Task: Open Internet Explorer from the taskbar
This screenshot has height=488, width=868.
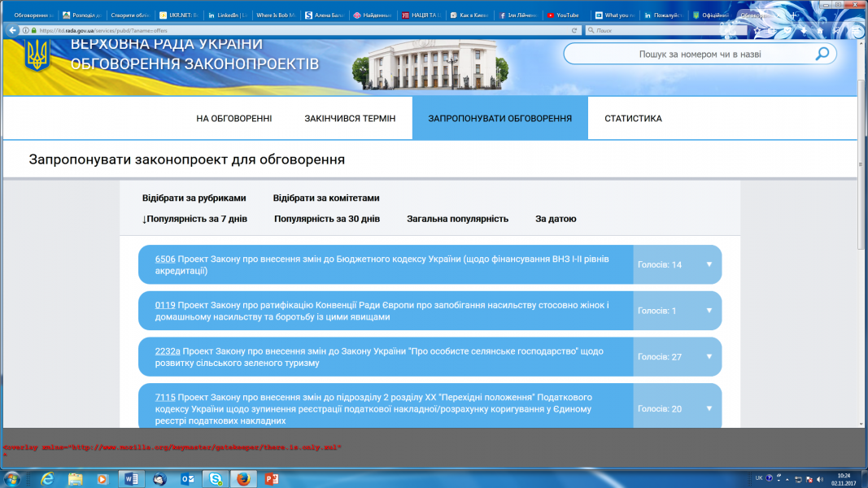Action: (x=46, y=478)
